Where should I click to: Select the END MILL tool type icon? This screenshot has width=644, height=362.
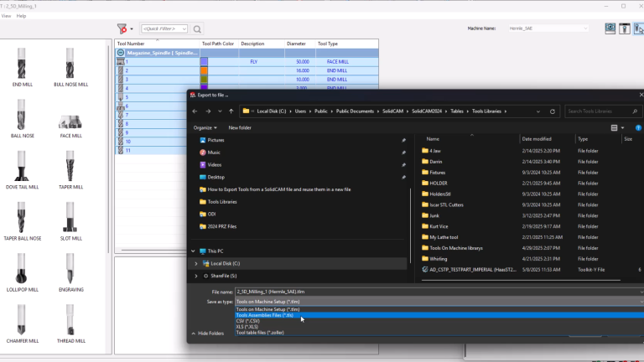pos(22,64)
